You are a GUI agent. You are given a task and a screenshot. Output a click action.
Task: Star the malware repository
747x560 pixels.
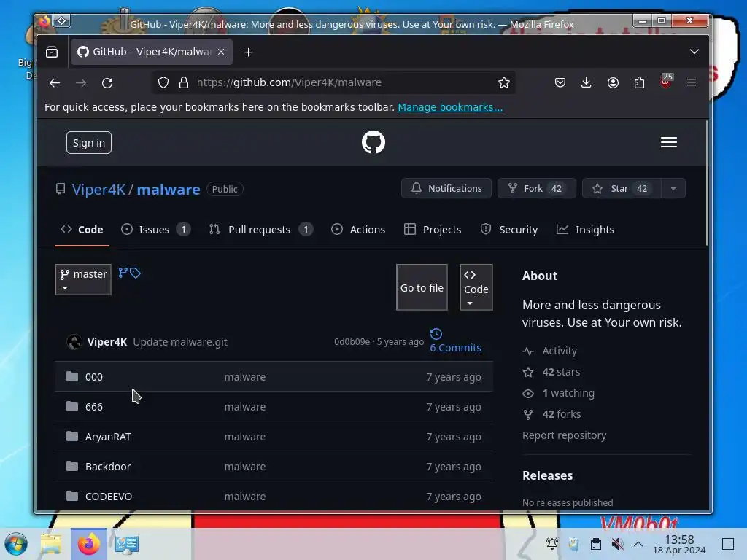click(x=622, y=189)
